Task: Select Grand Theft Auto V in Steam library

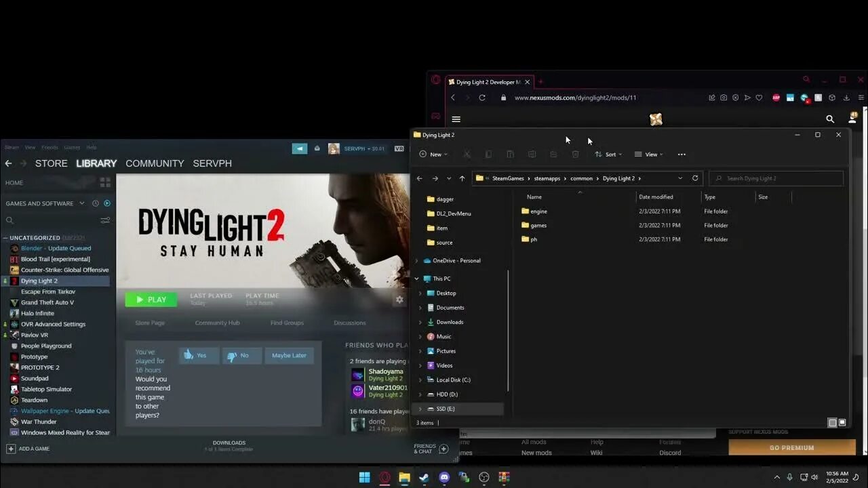Action: coord(47,302)
